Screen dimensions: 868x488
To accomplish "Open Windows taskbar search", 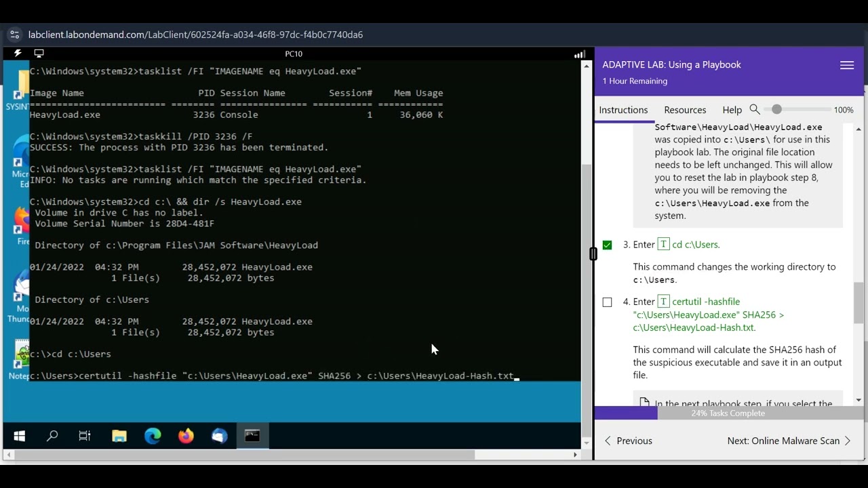I will click(x=52, y=436).
